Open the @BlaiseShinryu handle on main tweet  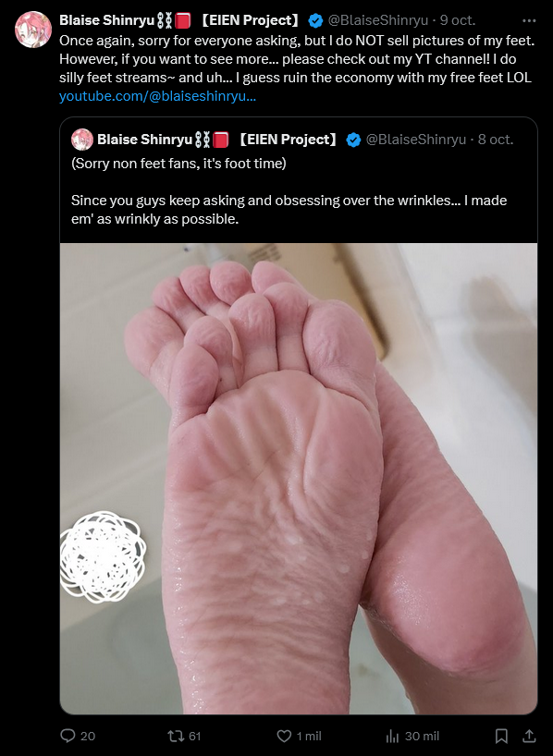click(378, 20)
